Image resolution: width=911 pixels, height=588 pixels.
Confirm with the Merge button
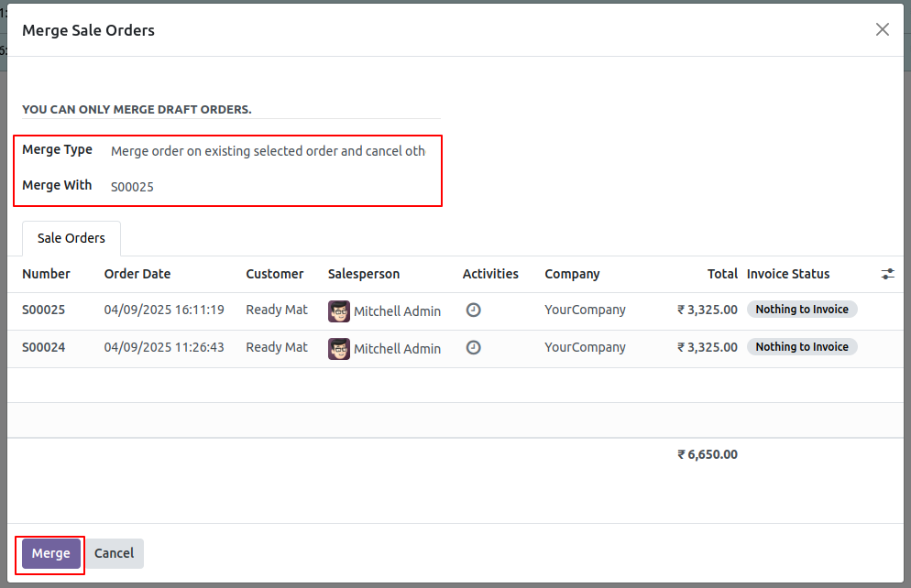49,553
